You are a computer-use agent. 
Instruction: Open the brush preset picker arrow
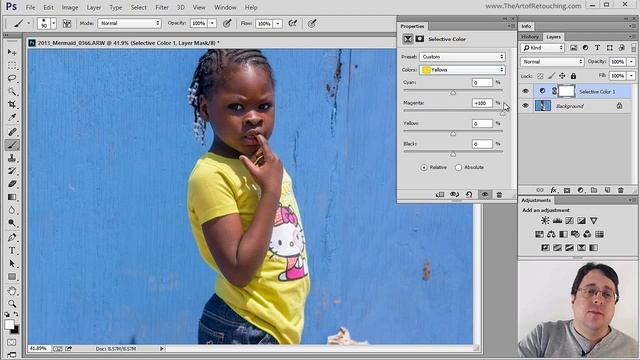tap(53, 24)
